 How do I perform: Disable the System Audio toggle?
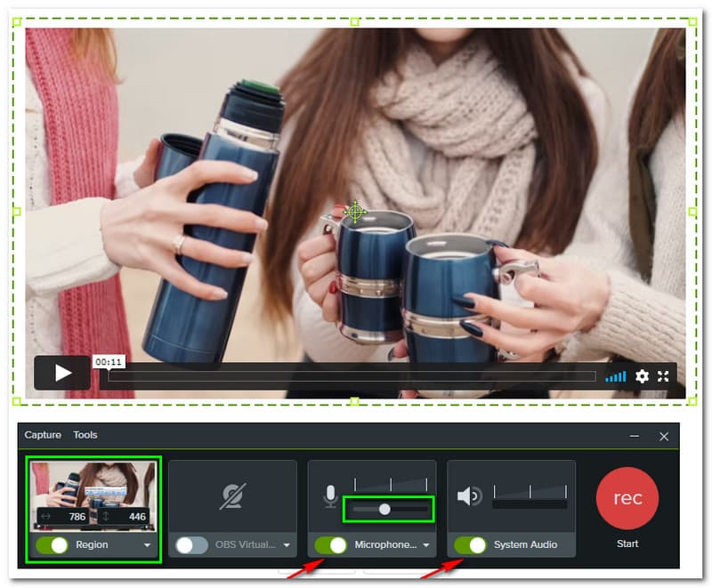(x=470, y=545)
